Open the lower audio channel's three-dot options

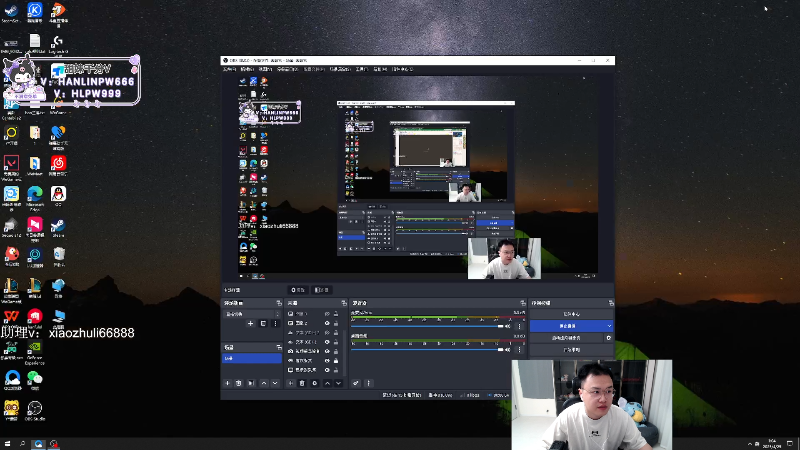pos(520,350)
